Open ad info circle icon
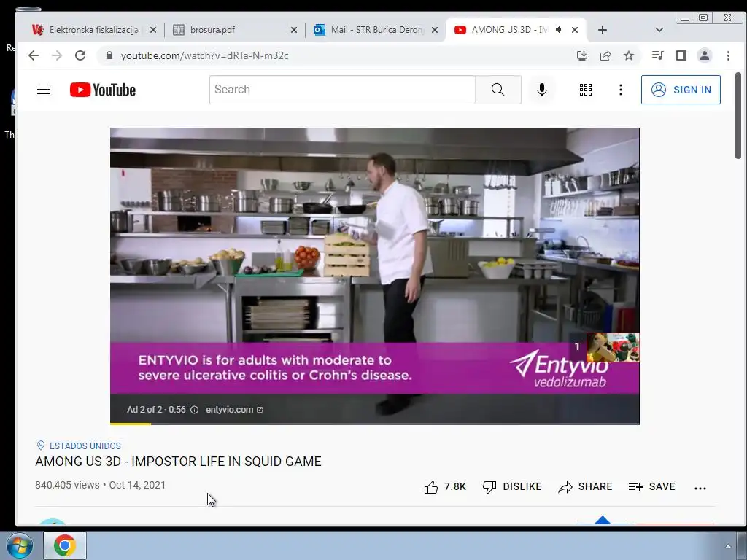 tap(194, 410)
